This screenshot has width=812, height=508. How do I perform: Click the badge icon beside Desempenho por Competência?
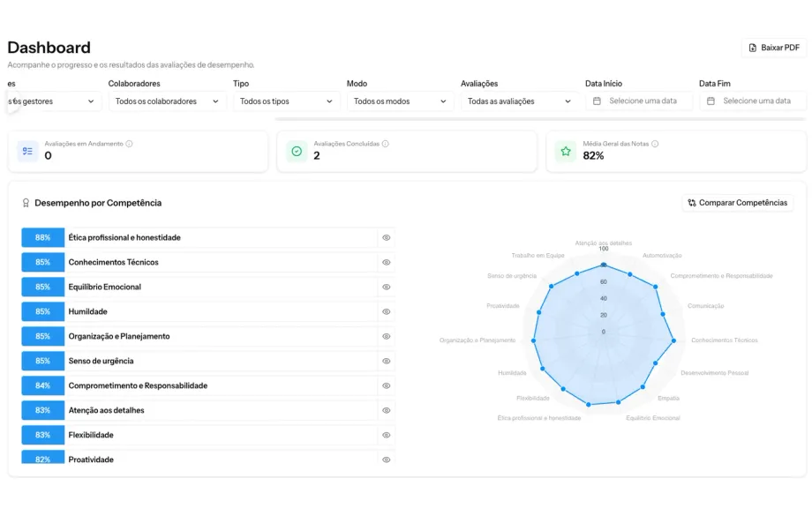(26, 203)
